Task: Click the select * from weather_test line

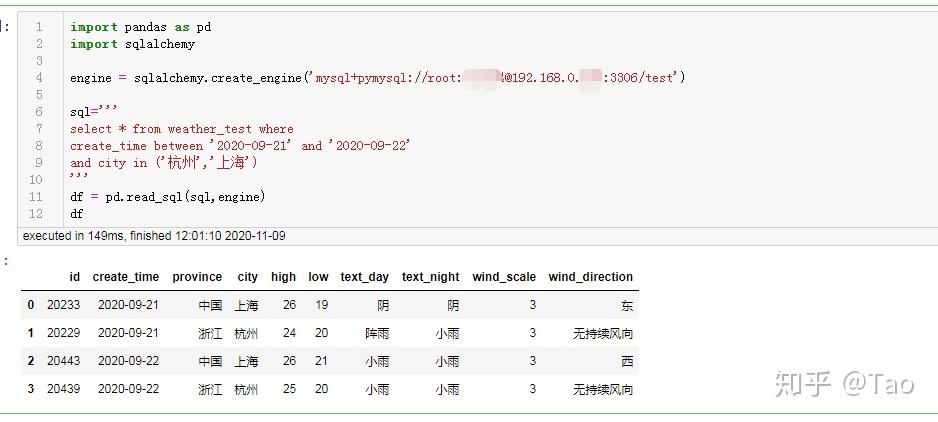Action: [182, 129]
